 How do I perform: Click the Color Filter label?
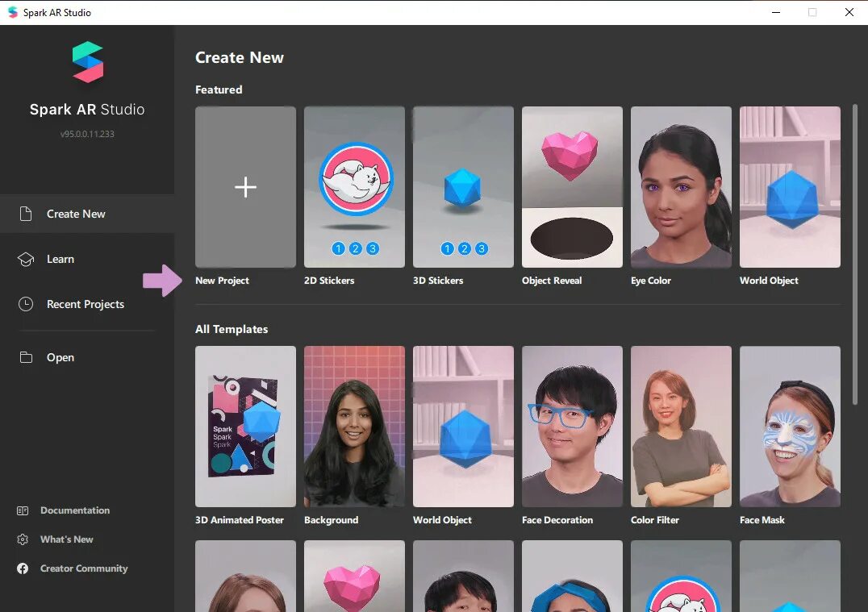(655, 520)
